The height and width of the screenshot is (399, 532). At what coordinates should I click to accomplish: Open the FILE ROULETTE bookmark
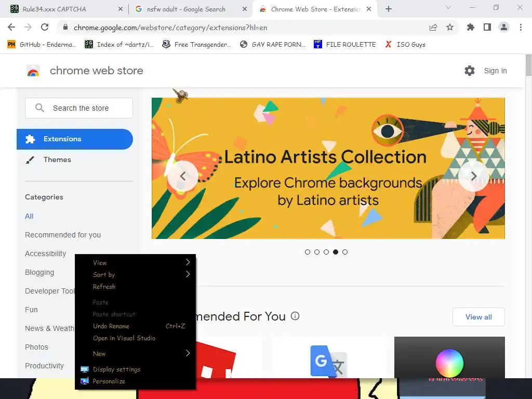coord(345,45)
